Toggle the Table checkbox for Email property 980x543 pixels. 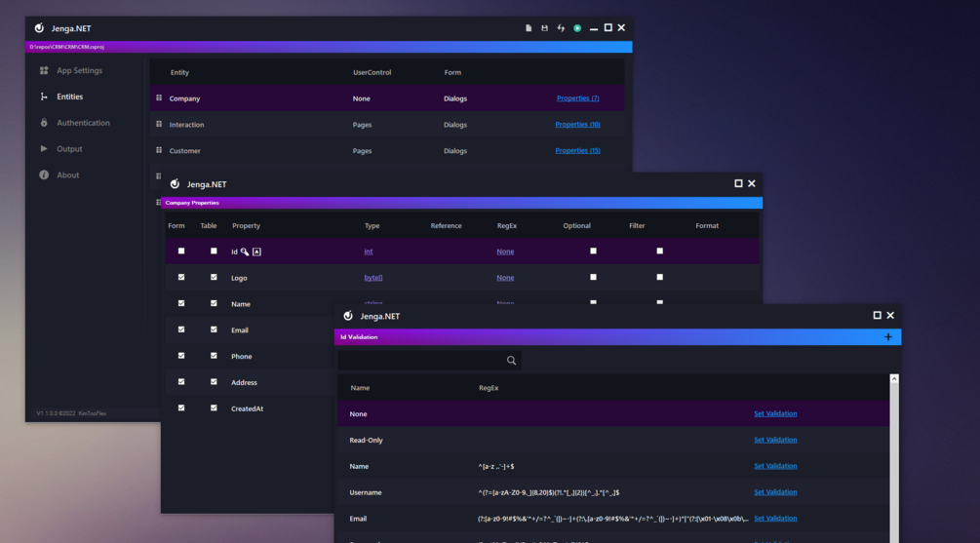pyautogui.click(x=214, y=330)
